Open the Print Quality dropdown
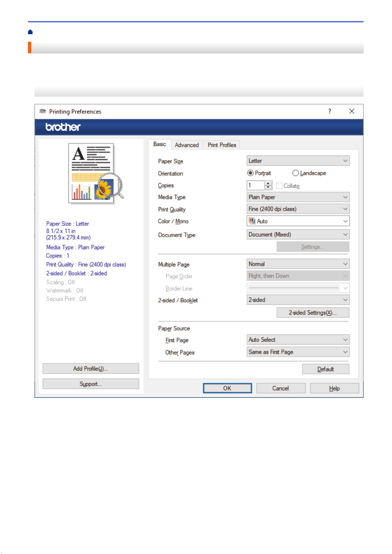392x554 pixels. (x=298, y=209)
